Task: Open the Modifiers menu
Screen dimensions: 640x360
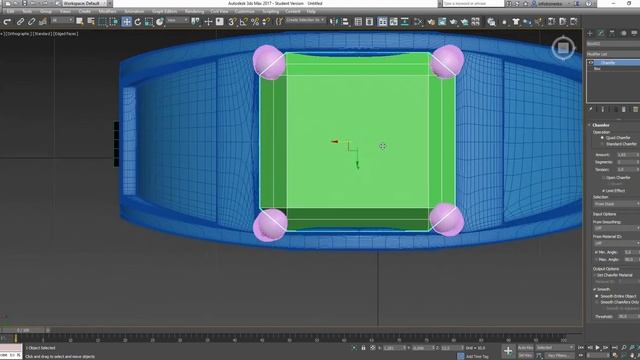Action: point(107,11)
